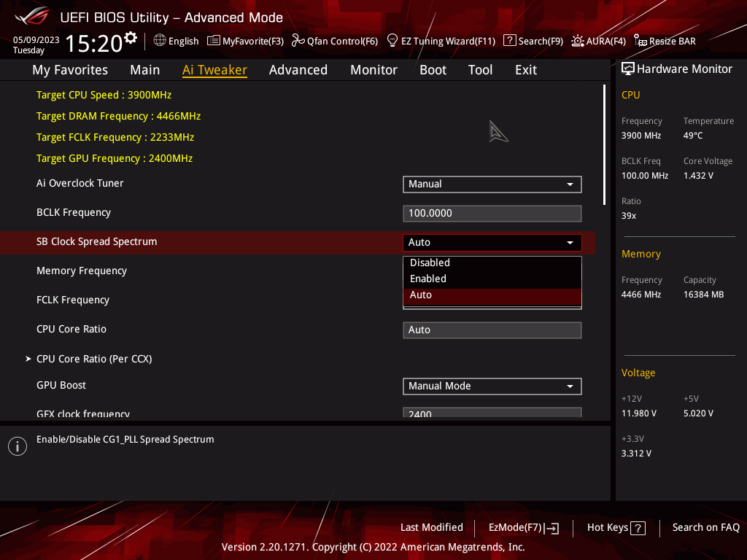747x560 pixels.
Task: Click the 15:20 clock display
Action: click(x=94, y=44)
